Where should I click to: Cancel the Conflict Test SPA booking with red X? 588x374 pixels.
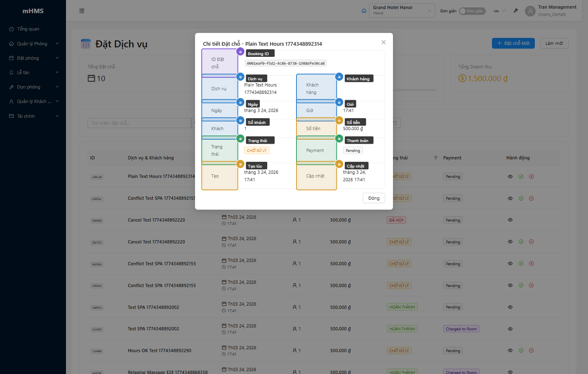(x=532, y=263)
